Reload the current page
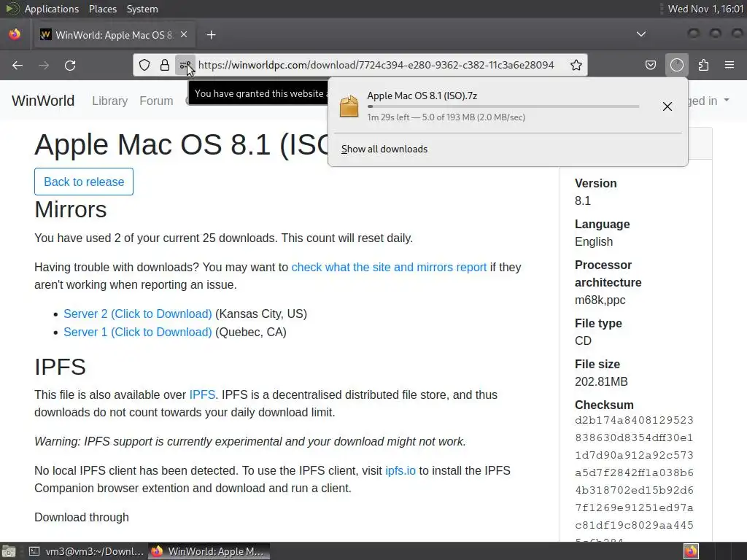The image size is (747, 560). point(70,65)
